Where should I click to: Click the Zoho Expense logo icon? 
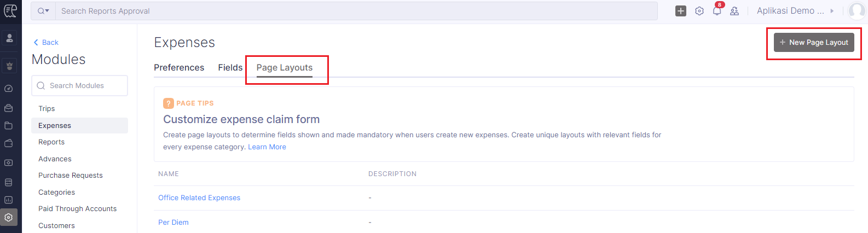point(10,11)
